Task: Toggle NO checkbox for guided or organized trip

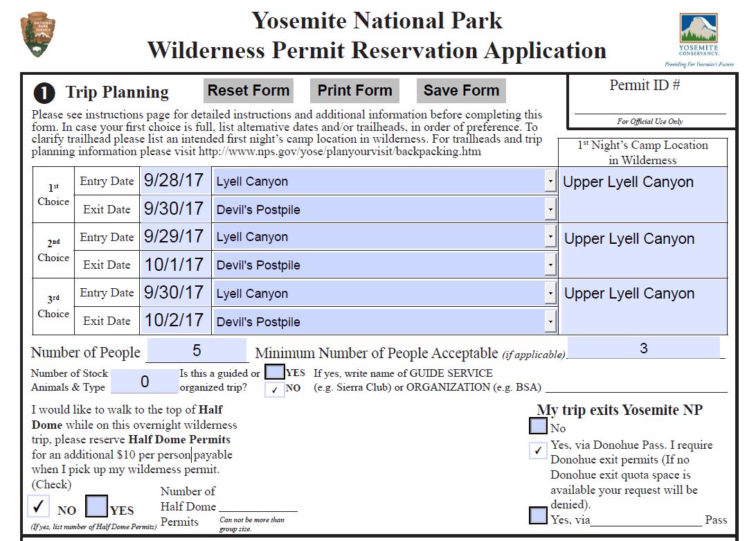Action: 275,389
